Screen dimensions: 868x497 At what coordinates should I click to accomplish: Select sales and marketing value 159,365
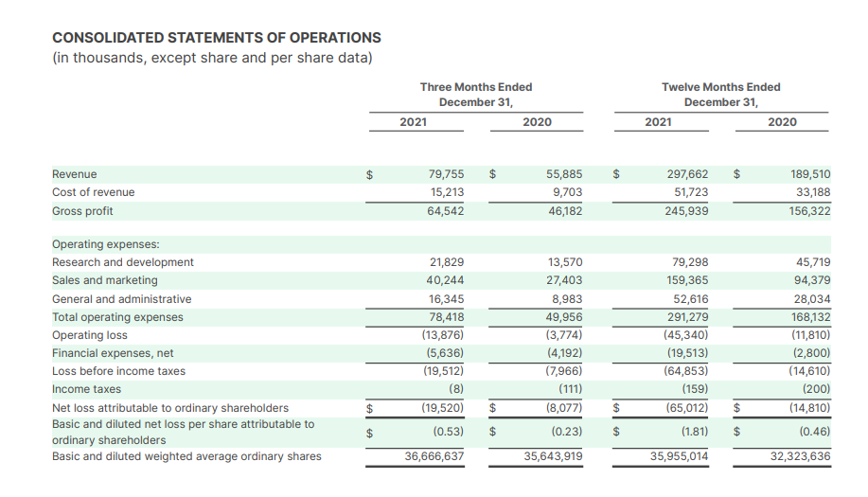687,280
